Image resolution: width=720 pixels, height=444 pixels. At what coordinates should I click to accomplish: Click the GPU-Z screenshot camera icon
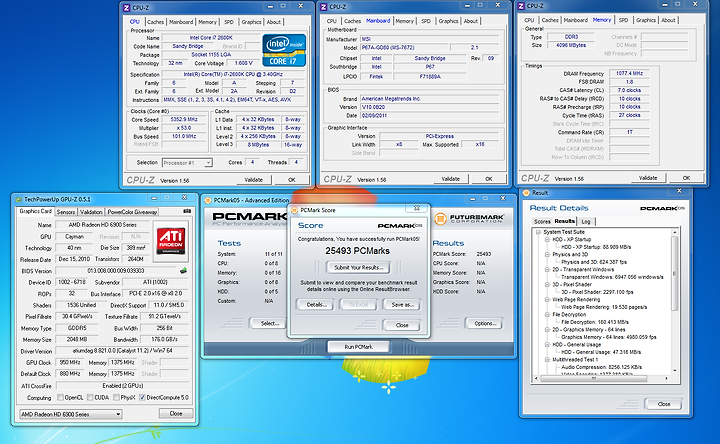click(x=187, y=211)
